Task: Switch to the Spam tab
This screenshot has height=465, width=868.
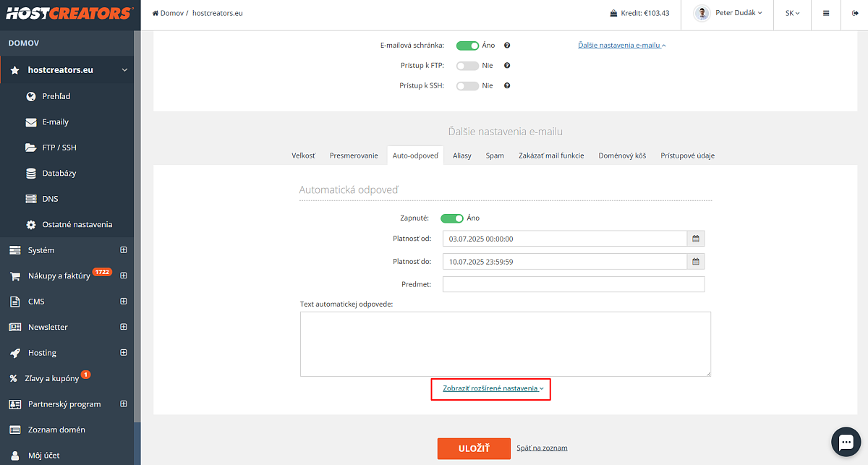Action: 495,155
